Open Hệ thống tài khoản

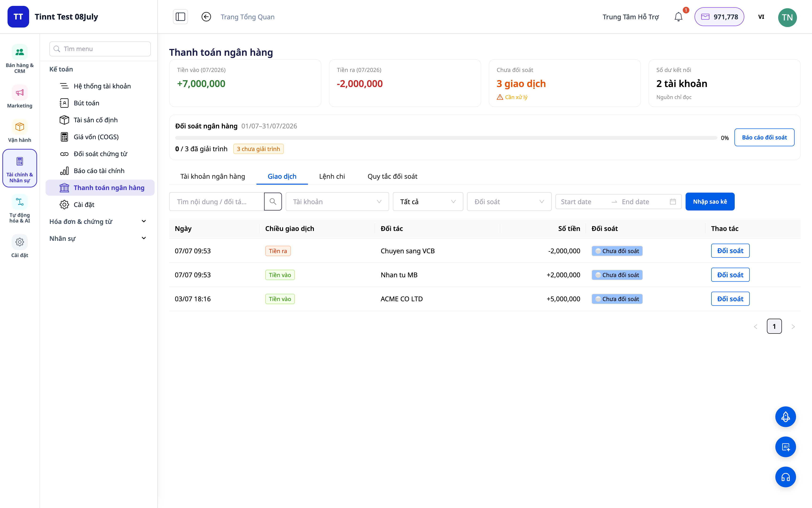pos(100,86)
